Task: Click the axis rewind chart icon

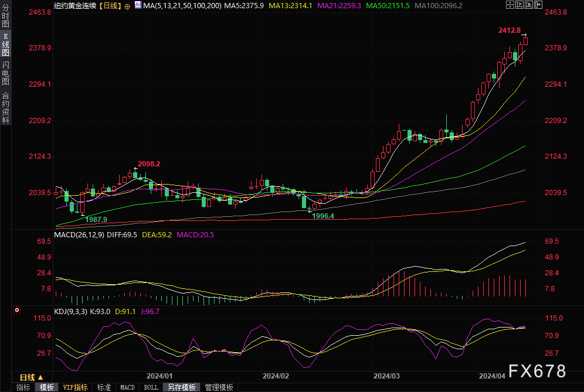Action: [x=520, y=5]
